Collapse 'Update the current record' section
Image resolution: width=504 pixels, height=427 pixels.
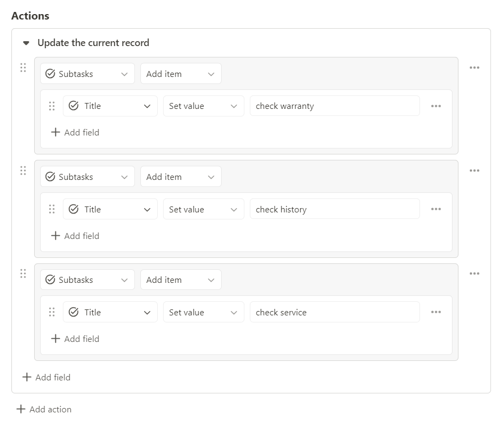[27, 43]
